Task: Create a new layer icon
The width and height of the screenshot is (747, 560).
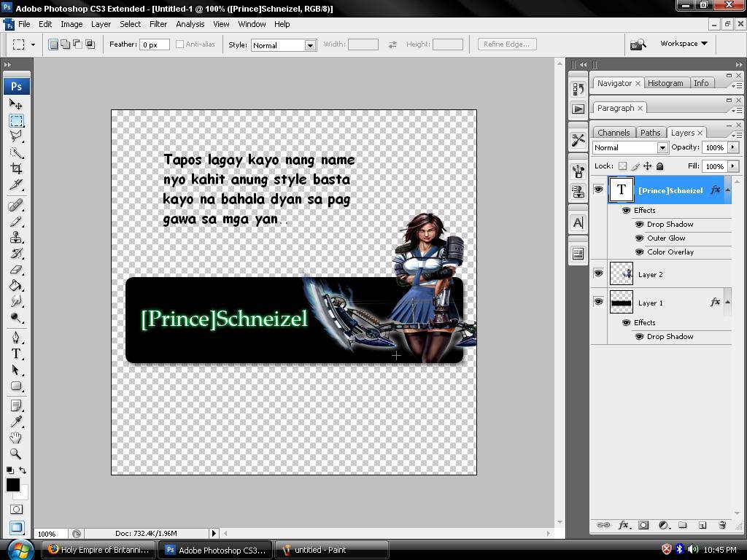Action: [x=703, y=525]
